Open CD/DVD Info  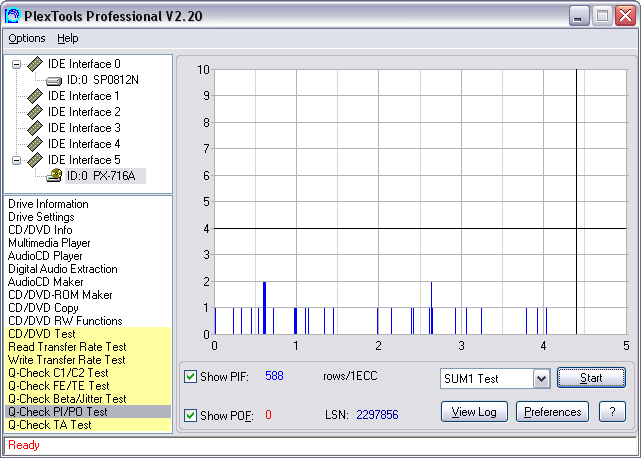click(40, 230)
